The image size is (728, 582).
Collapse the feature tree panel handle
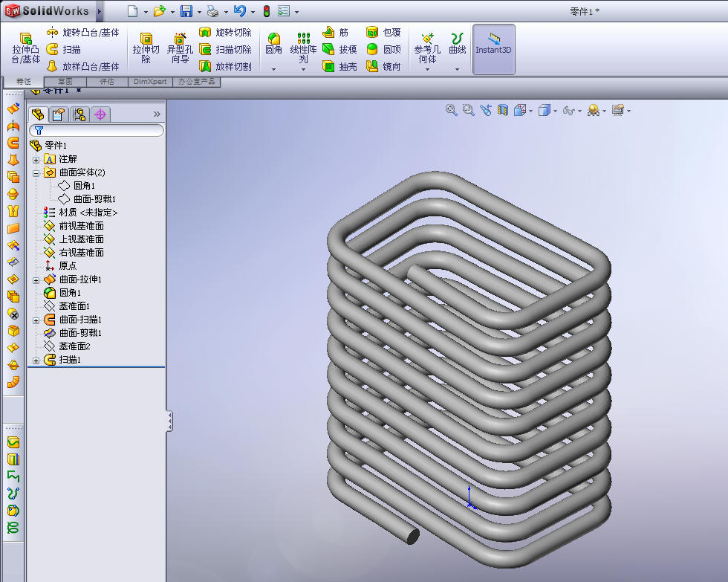(x=169, y=421)
